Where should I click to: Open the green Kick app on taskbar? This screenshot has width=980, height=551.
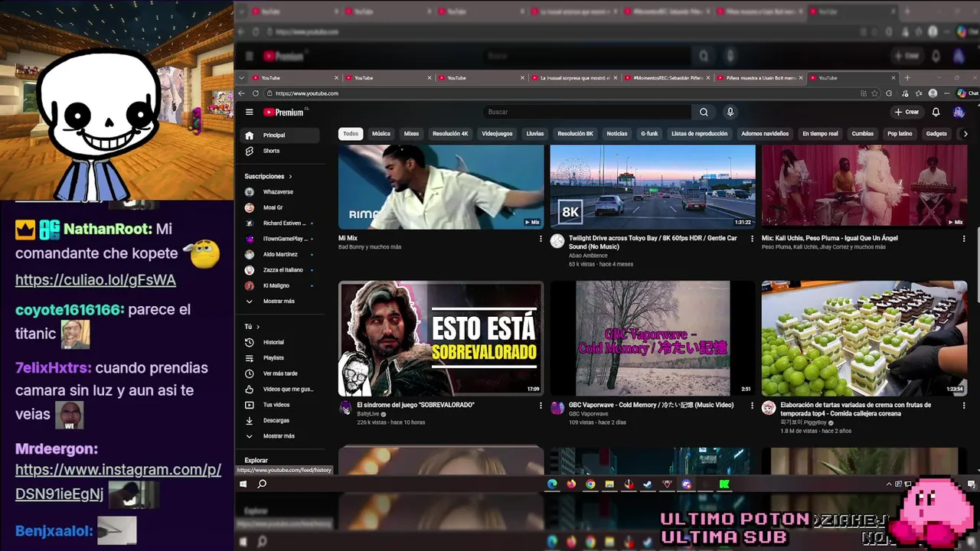click(x=724, y=484)
